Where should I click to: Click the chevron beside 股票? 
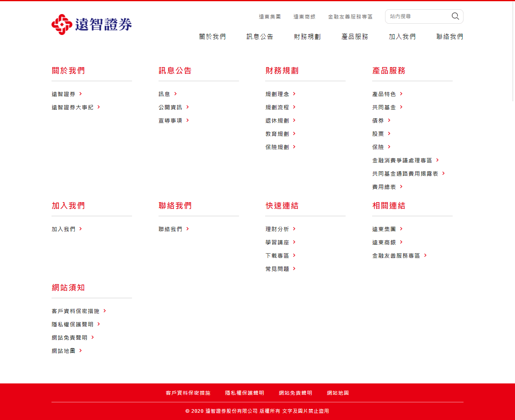point(389,133)
